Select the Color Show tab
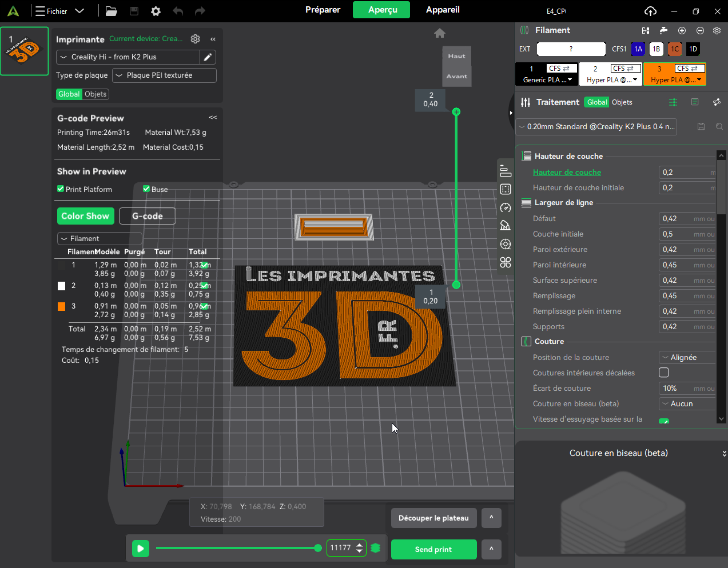 coord(85,216)
